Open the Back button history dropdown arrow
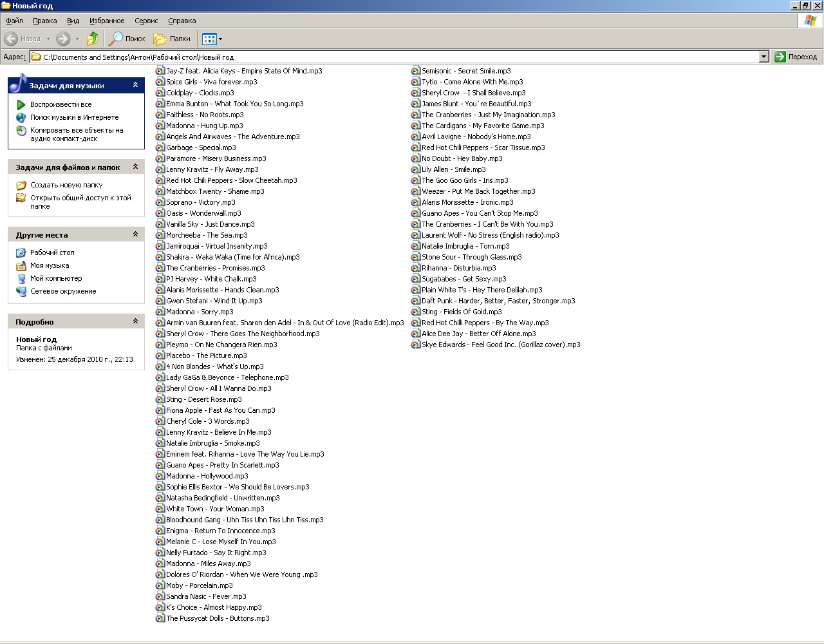Viewport: 824px width, 644px height. tap(48, 39)
